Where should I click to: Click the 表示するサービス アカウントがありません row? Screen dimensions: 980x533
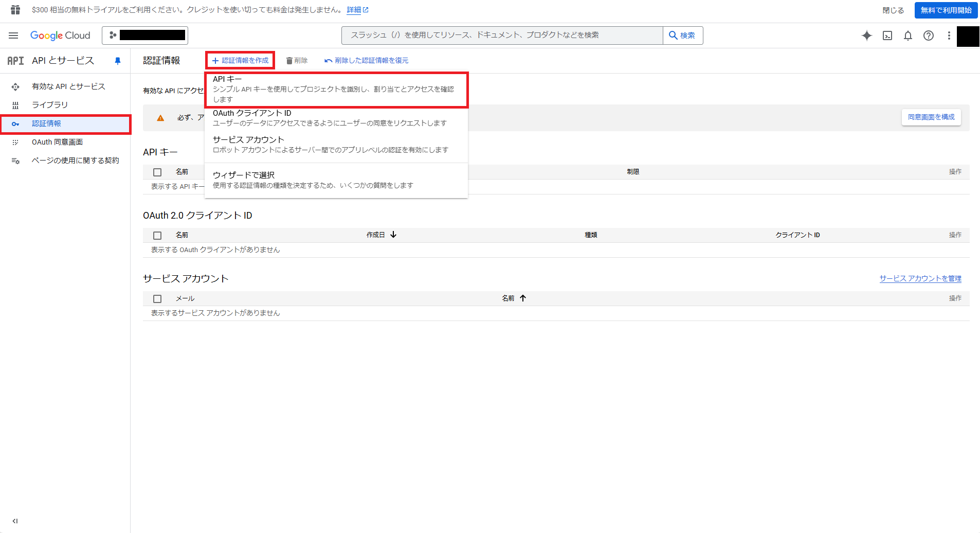tap(556, 313)
